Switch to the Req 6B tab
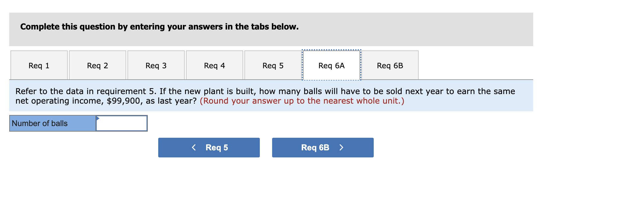Image resolution: width=644 pixels, height=198 pixels. [390, 65]
